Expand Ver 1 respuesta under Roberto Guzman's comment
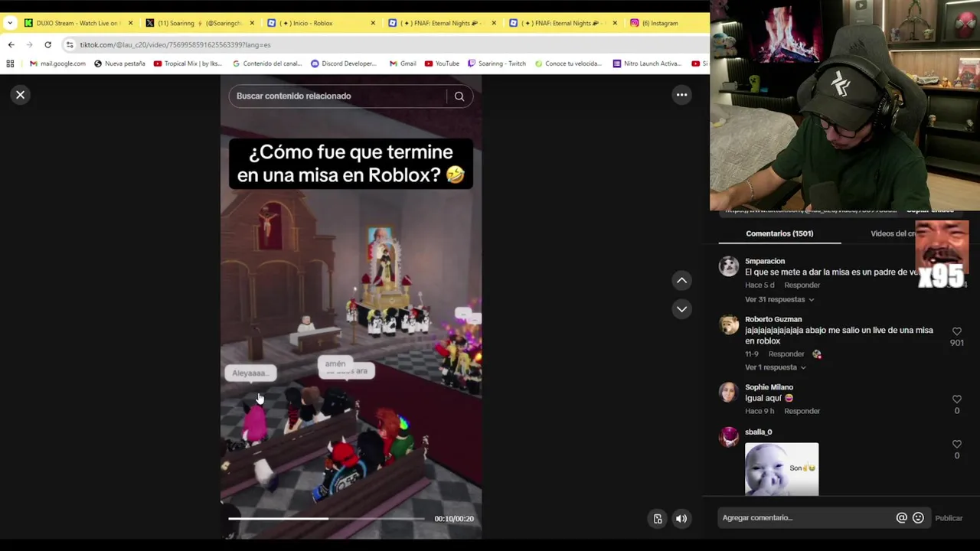This screenshot has width=980, height=551. click(776, 367)
